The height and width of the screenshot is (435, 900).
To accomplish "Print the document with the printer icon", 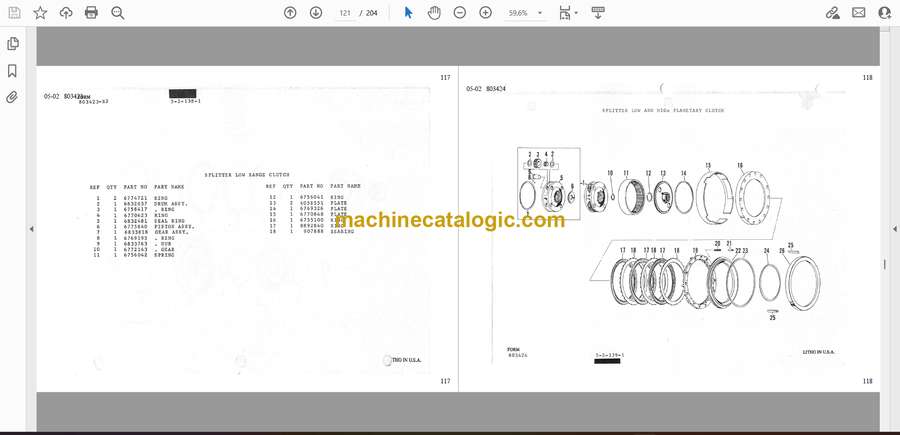I will click(91, 13).
